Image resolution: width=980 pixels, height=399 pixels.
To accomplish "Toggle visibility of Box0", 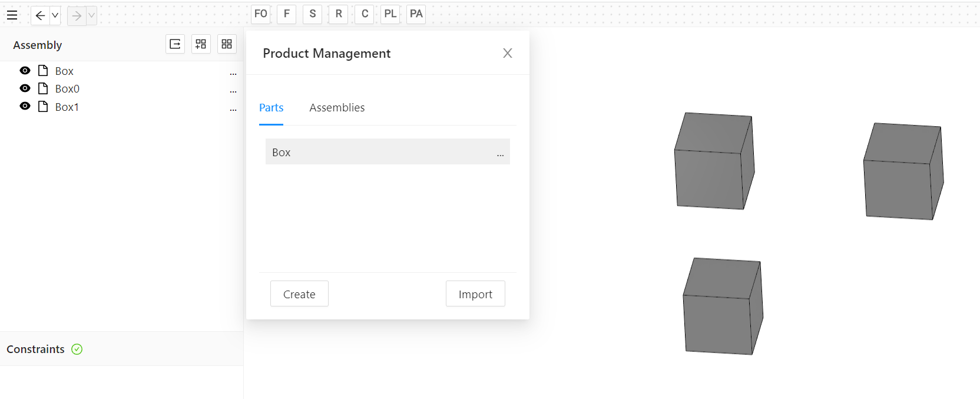I will 25,88.
